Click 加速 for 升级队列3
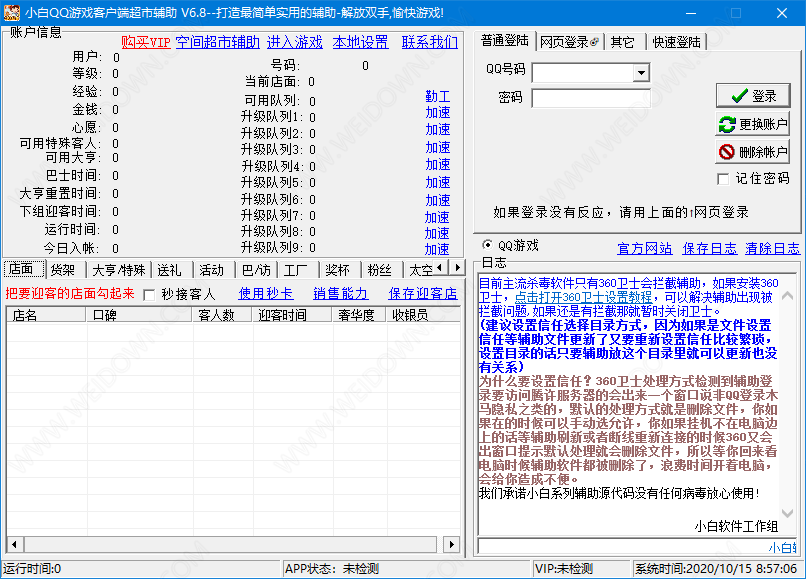806x579 pixels. (x=438, y=147)
